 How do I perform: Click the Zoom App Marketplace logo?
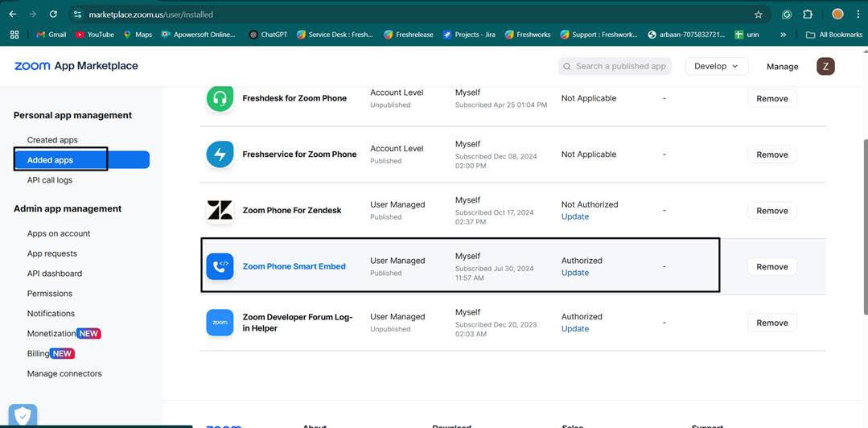(x=76, y=66)
